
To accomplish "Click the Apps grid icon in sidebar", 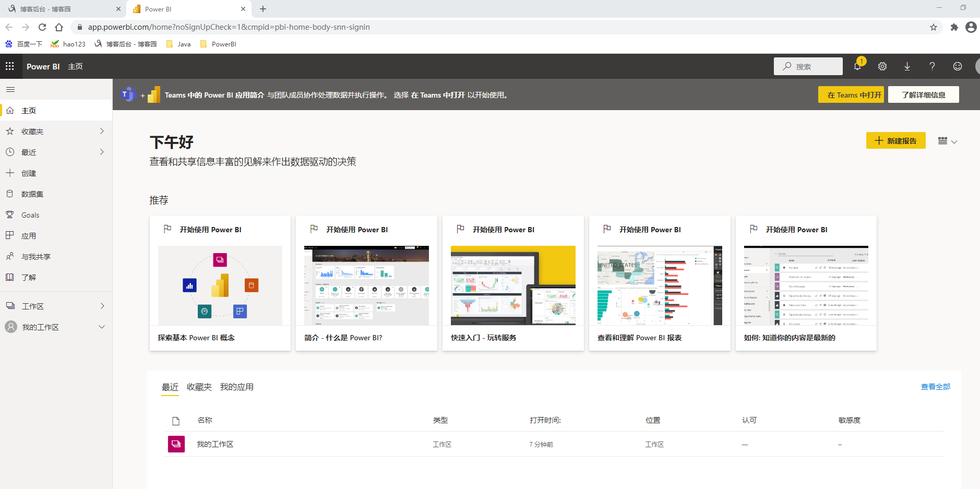I will click(10, 235).
